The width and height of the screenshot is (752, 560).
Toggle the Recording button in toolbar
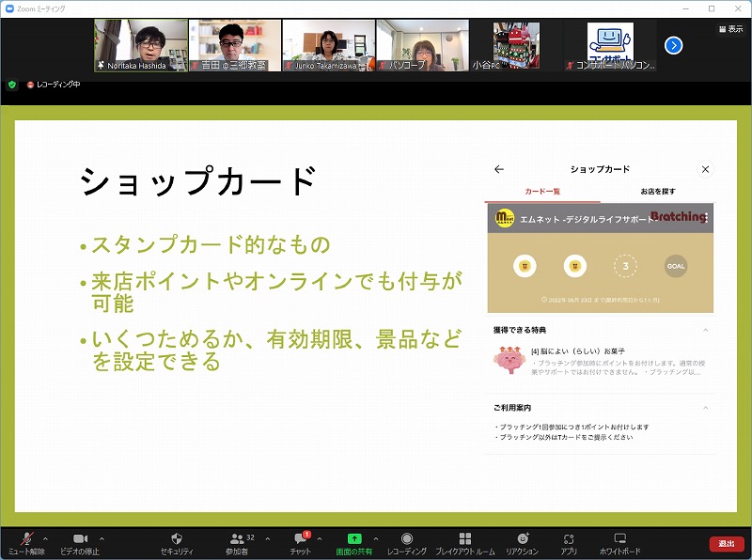coord(406,542)
